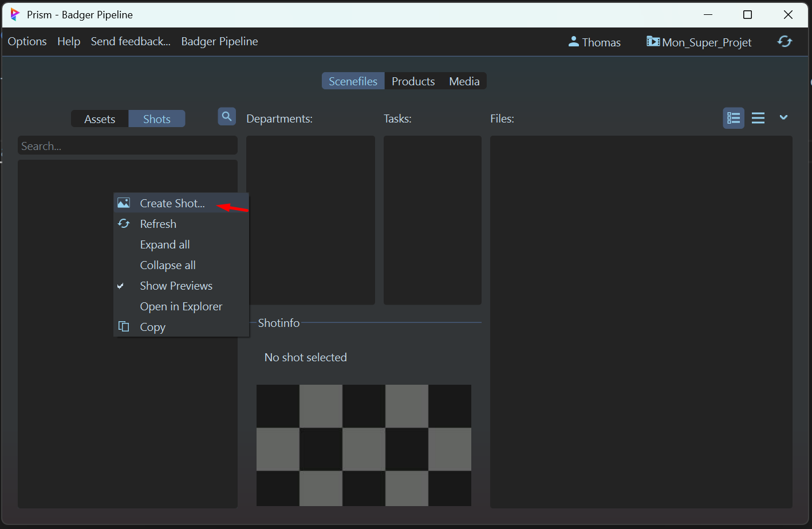Viewport: 812px width, 529px height.
Task: Click the refresh icon in top-right corner
Action: coord(785,41)
